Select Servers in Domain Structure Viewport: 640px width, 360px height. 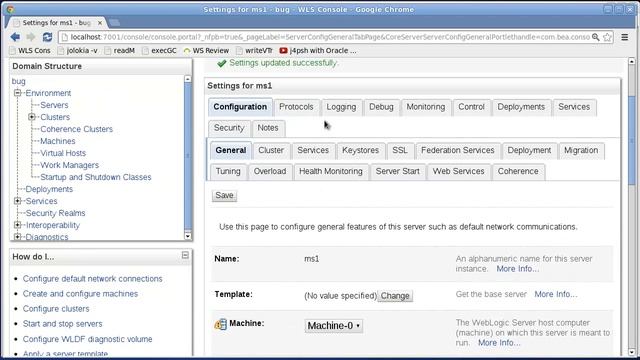tap(54, 105)
